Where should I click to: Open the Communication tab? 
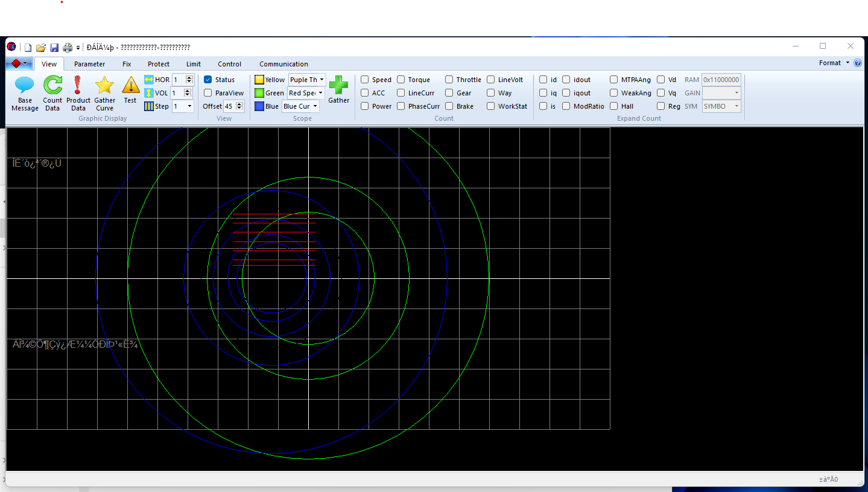(x=284, y=64)
